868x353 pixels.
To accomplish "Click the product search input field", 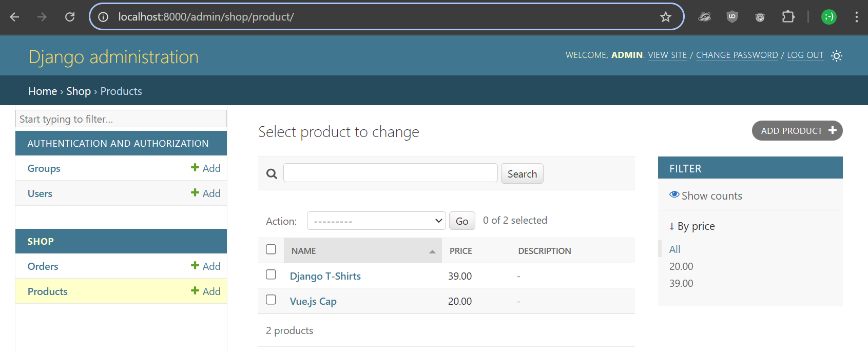I will click(390, 173).
